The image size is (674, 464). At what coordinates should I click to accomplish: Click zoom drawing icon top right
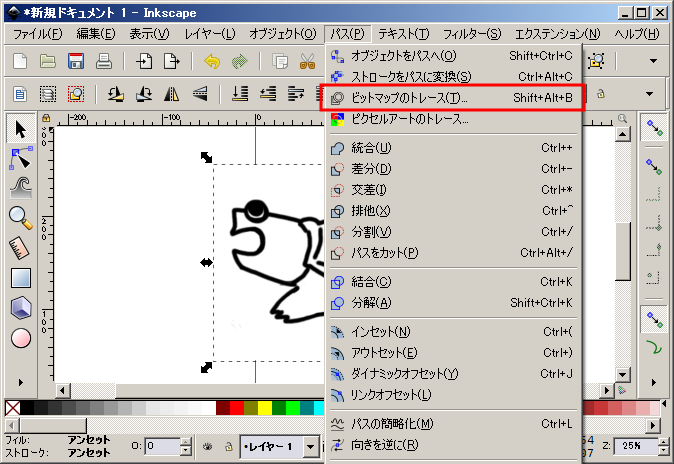click(x=597, y=61)
